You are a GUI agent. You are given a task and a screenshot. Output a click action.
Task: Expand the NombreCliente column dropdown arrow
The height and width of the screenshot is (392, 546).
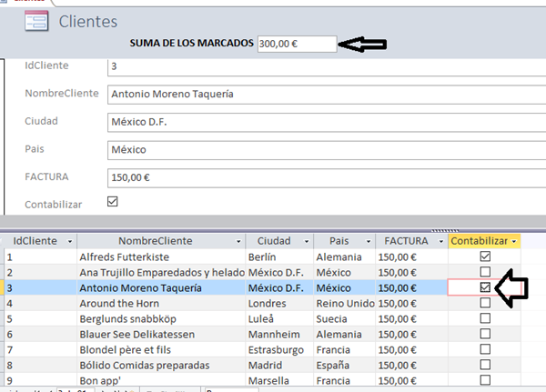(x=238, y=241)
